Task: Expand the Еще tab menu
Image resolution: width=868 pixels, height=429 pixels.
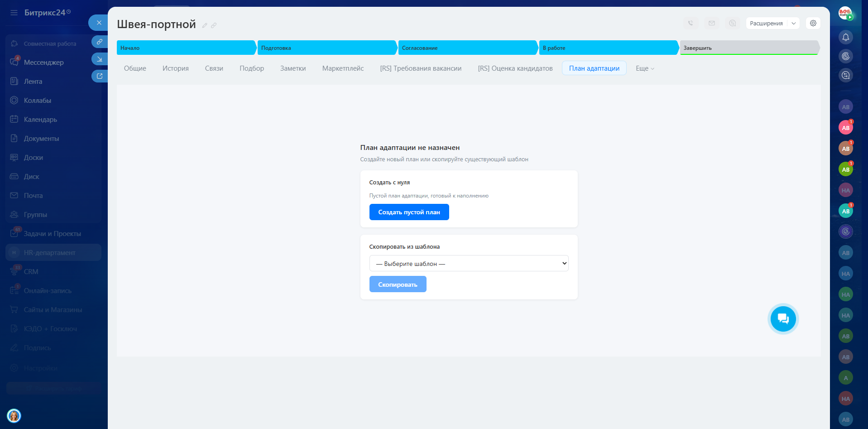Action: (x=645, y=68)
